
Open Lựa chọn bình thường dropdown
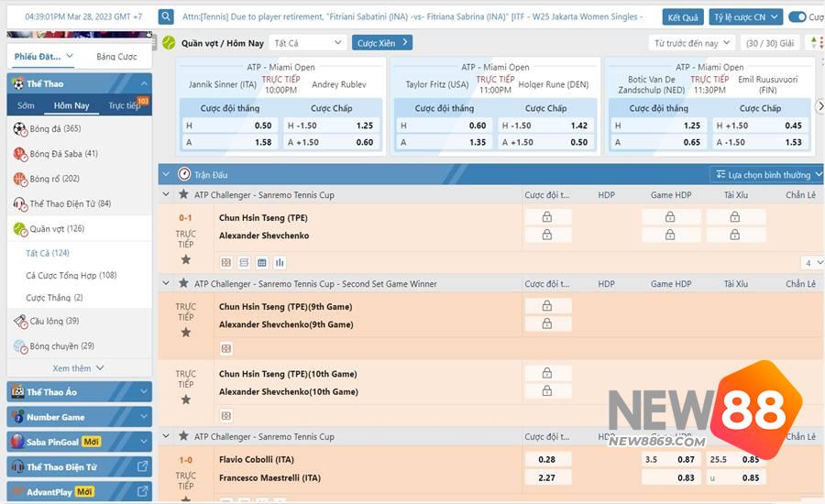[x=768, y=174]
